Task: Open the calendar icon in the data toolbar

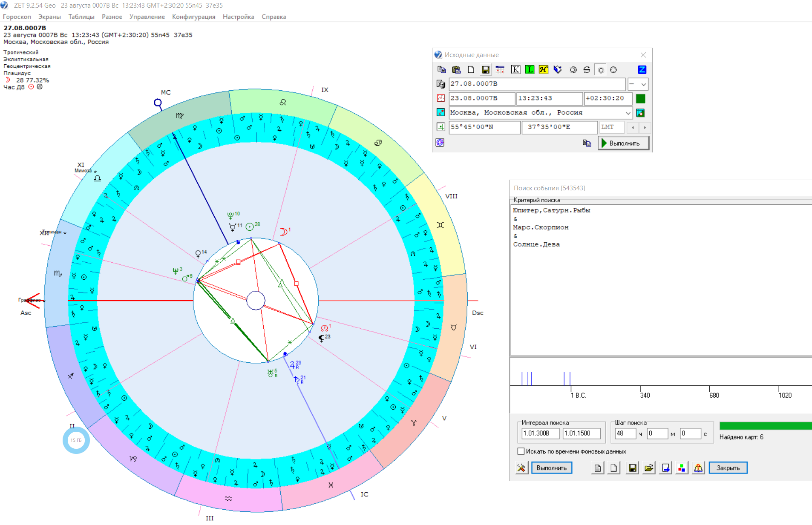Action: (500, 70)
